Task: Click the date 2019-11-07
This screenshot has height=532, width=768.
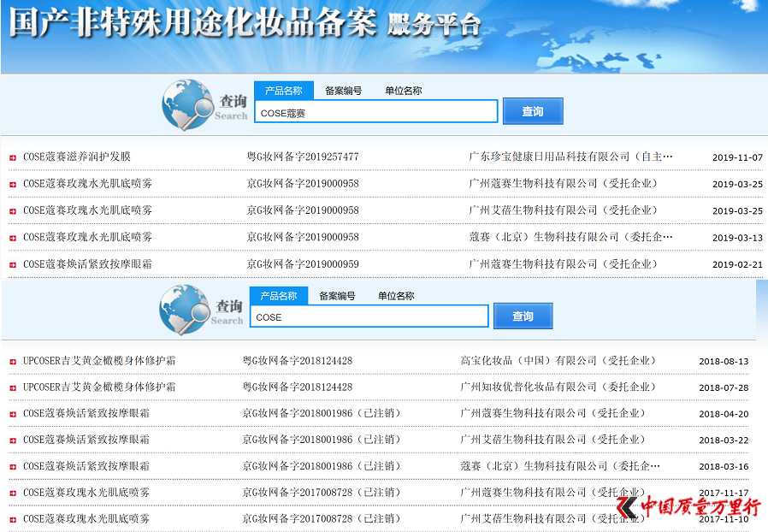Action: pyautogui.click(x=737, y=157)
